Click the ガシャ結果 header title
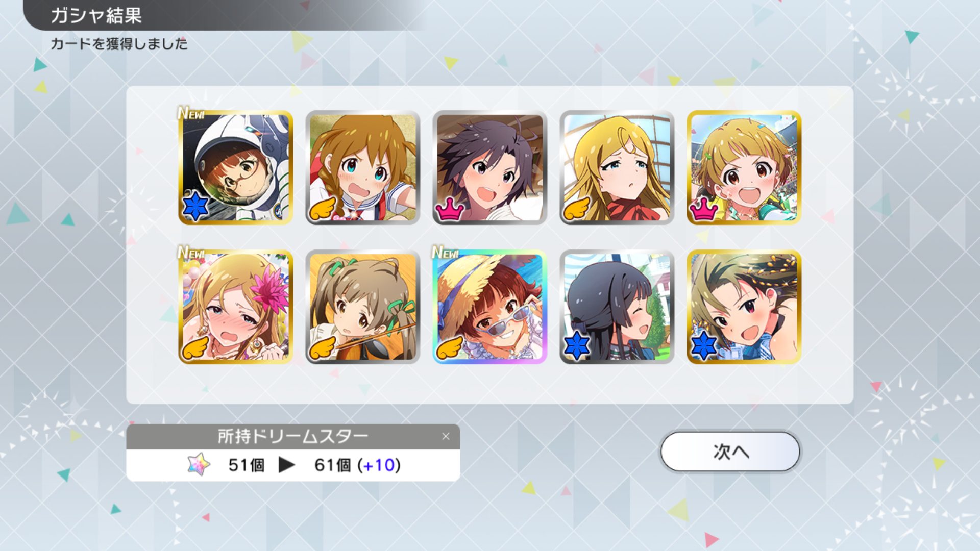Screen dimensions: 980x551 tap(96, 15)
